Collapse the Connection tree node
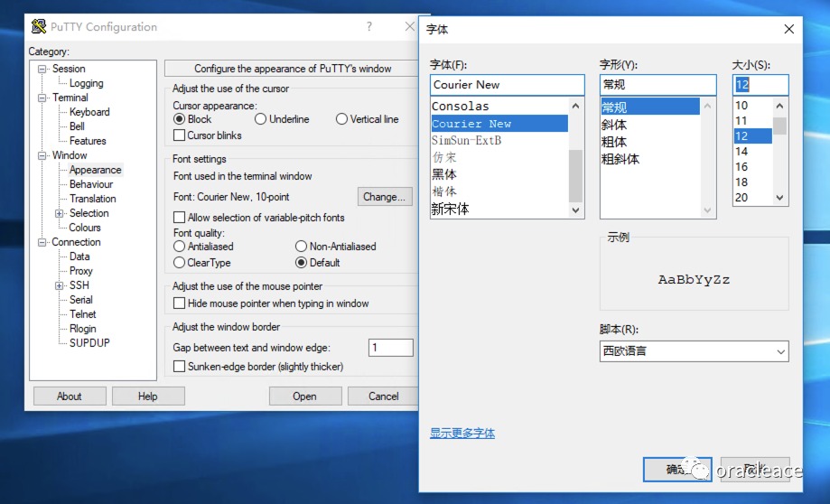Image resolution: width=830 pixels, height=504 pixels. tap(42, 242)
